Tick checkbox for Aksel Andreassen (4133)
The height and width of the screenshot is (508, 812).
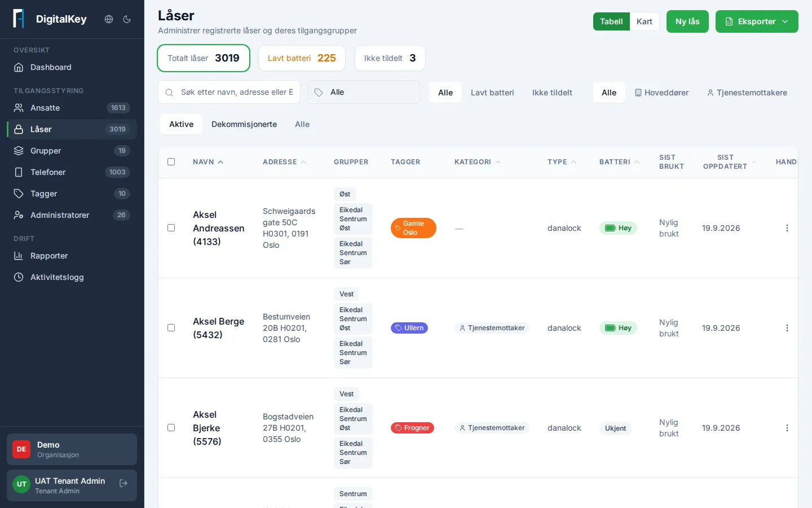[171, 228]
